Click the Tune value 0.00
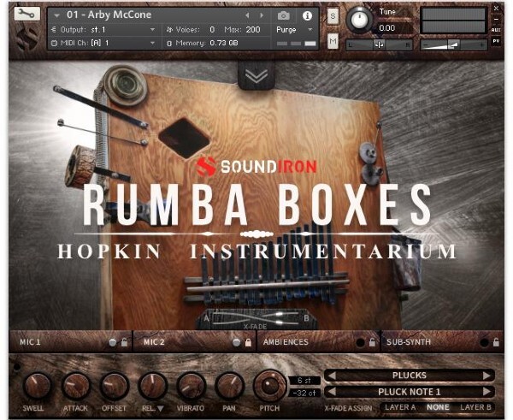The width and height of the screenshot is (513, 420). 386,28
